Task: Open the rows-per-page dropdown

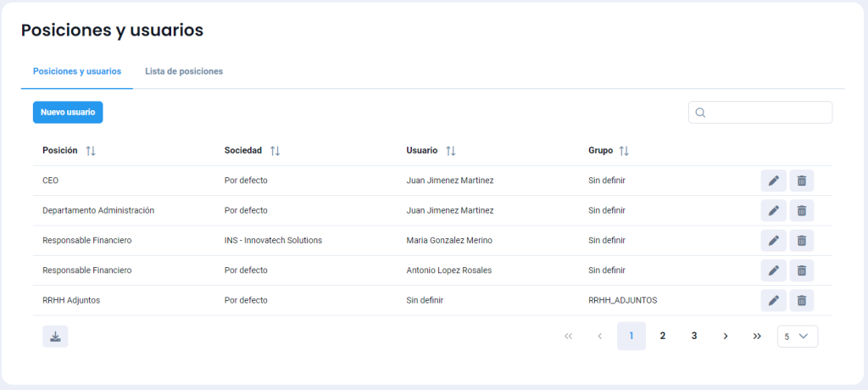Action: click(797, 337)
